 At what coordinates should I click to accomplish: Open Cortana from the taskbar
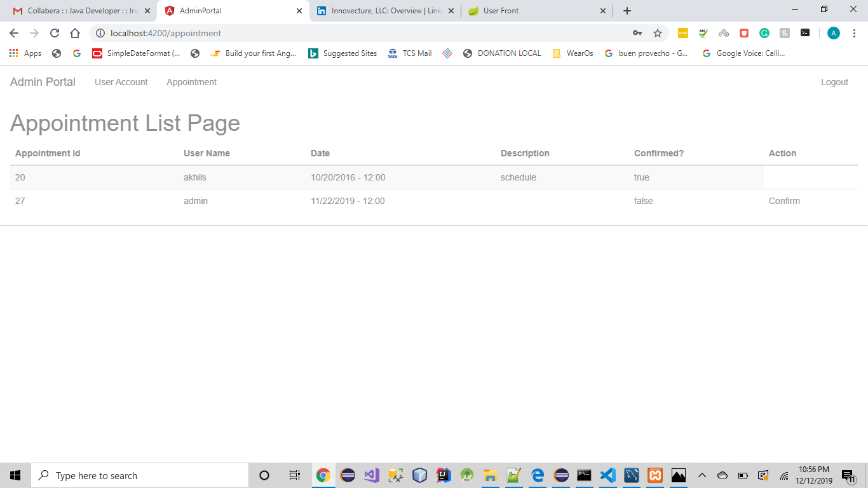coord(264,475)
